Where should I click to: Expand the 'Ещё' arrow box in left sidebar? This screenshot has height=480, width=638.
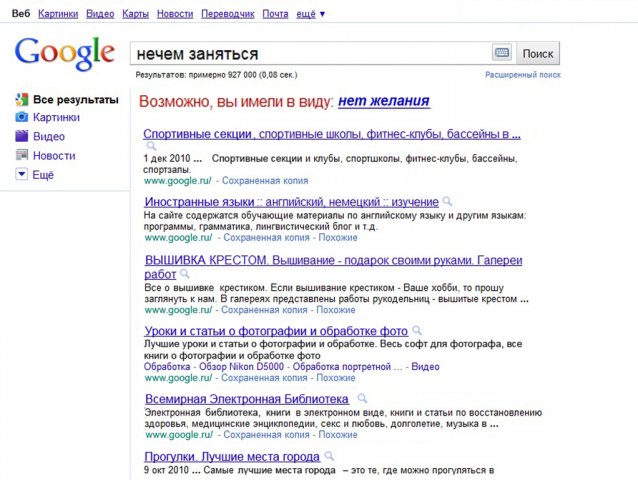pyautogui.click(x=22, y=175)
